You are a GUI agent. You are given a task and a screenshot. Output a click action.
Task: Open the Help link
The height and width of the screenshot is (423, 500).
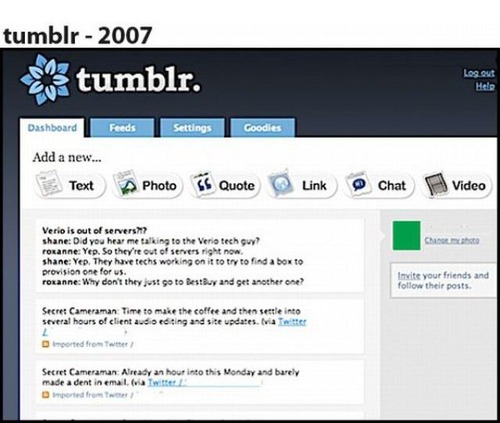pos(485,86)
